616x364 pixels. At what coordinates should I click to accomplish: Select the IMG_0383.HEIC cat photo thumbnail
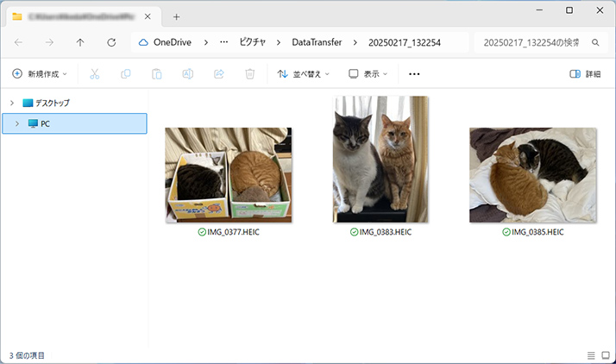click(380, 160)
